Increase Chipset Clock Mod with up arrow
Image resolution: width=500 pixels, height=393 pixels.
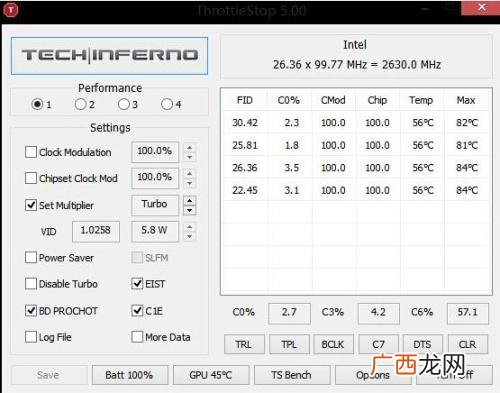point(189,173)
